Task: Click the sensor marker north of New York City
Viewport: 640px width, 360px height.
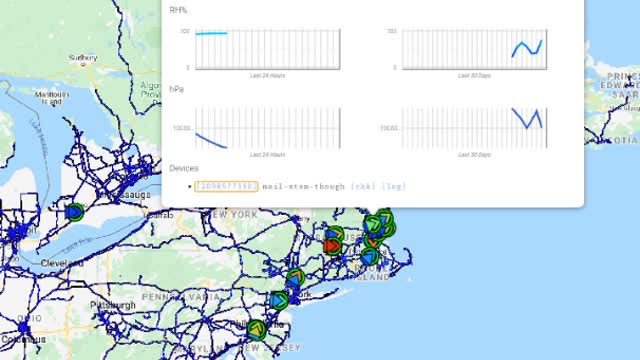Action: tap(295, 278)
